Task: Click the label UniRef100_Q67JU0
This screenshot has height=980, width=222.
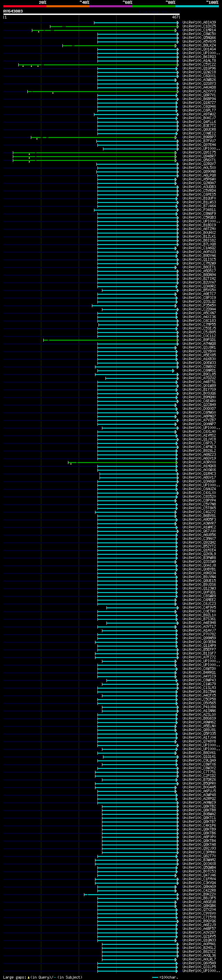Action: (199, 531)
